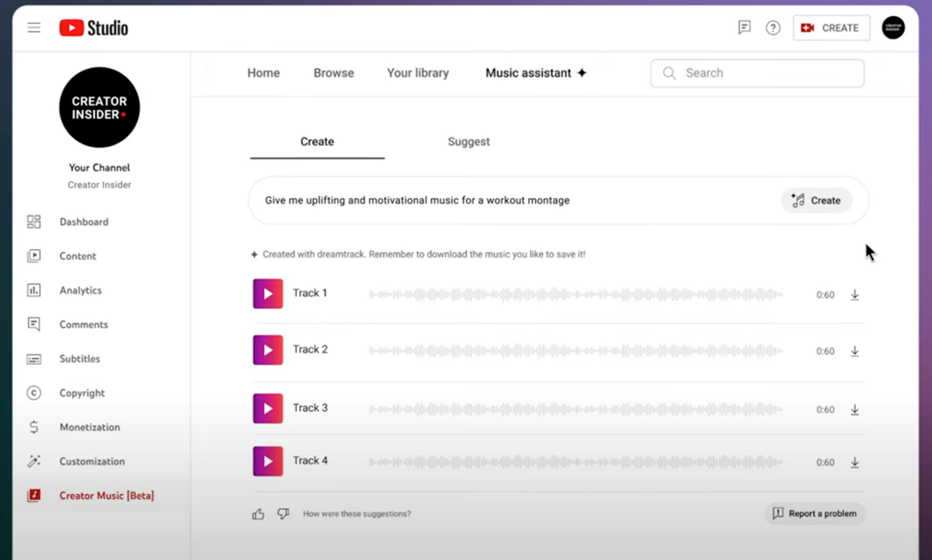Screen dimensions: 932x560
Task: Open the Customization magic wand icon
Action: click(x=33, y=461)
